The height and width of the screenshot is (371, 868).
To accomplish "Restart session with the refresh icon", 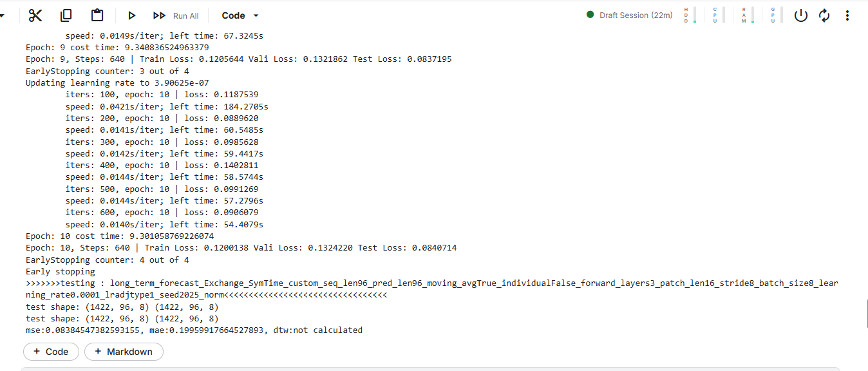I will coord(824,15).
